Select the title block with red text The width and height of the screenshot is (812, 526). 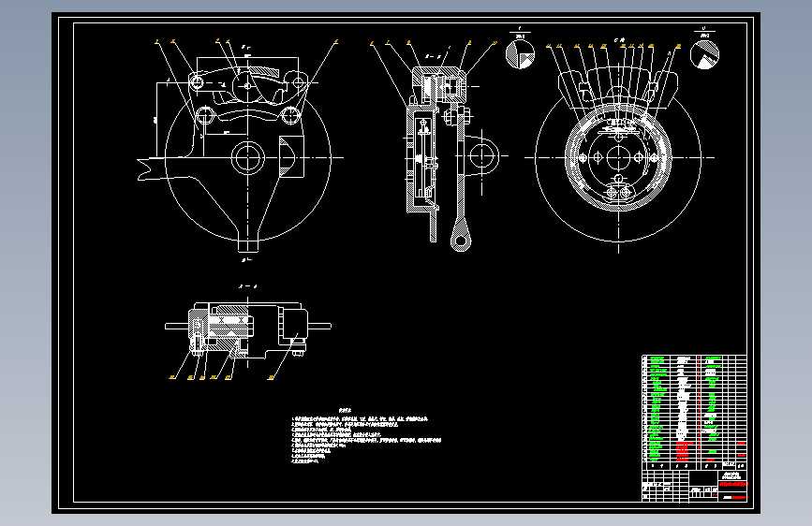pos(694,486)
